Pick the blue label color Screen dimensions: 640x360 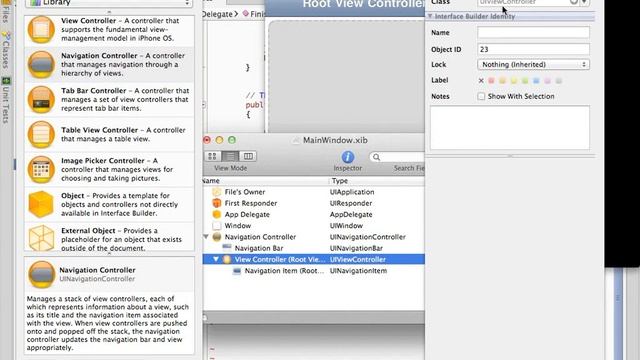tap(536, 81)
